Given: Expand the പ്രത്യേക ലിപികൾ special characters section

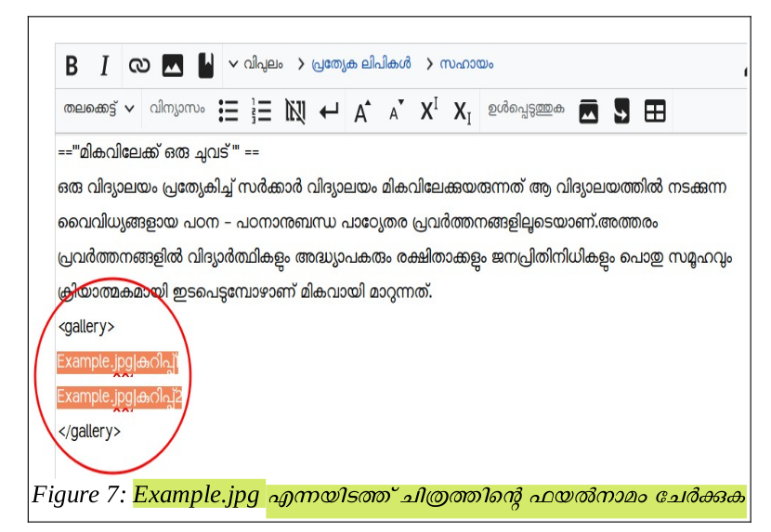Looking at the screenshot, I should pyautogui.click(x=353, y=64).
